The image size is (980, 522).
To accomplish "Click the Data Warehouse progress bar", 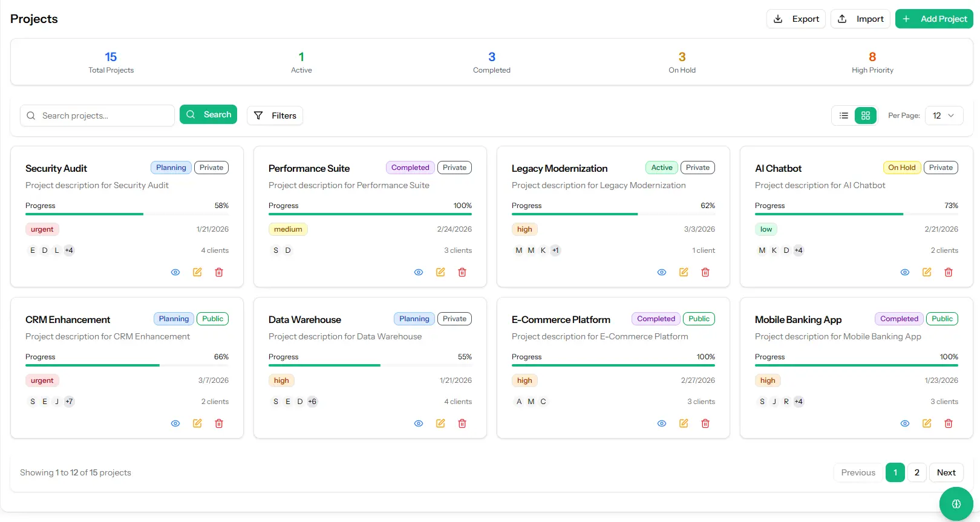I will pos(370,365).
